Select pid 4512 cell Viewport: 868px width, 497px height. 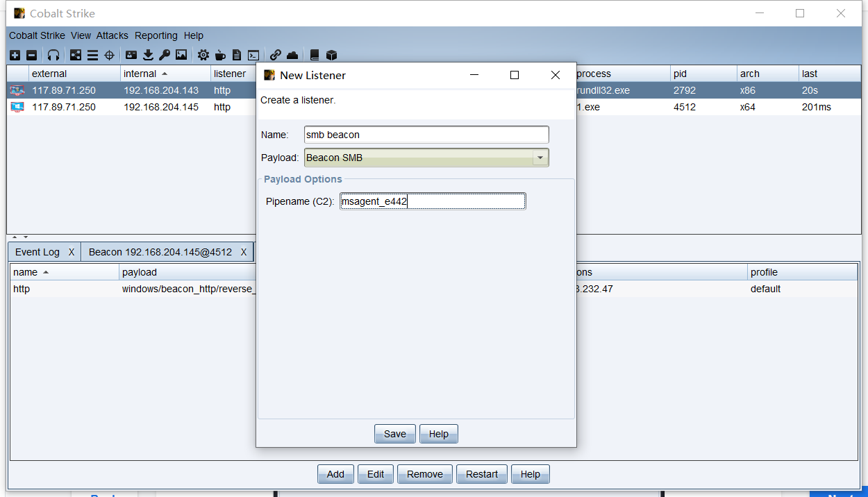pos(703,107)
